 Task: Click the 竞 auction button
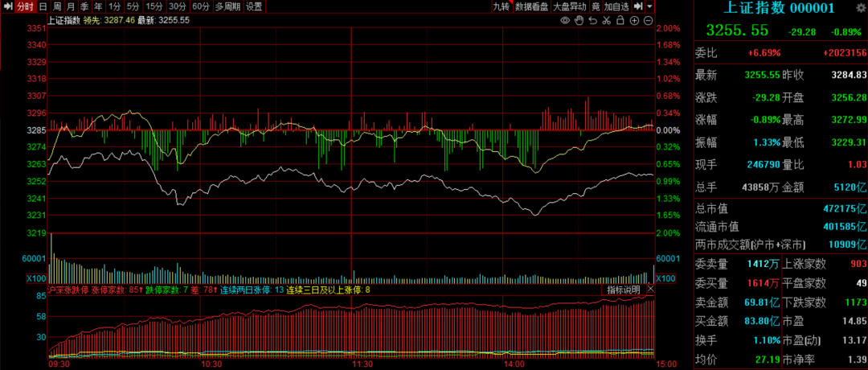tap(595, 6)
